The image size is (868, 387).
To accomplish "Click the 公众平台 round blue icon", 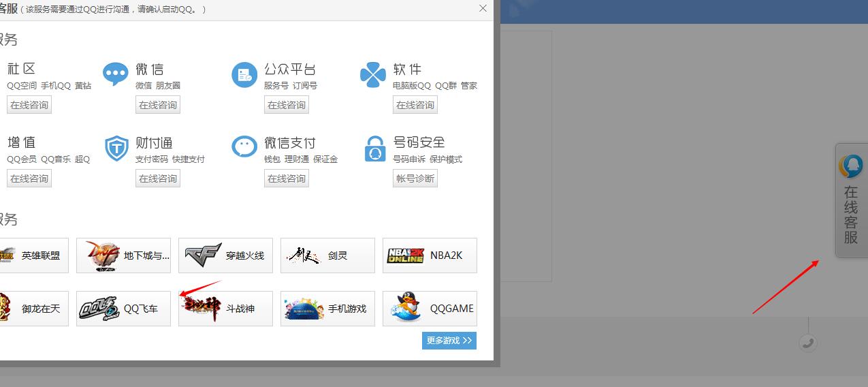I will pyautogui.click(x=244, y=74).
